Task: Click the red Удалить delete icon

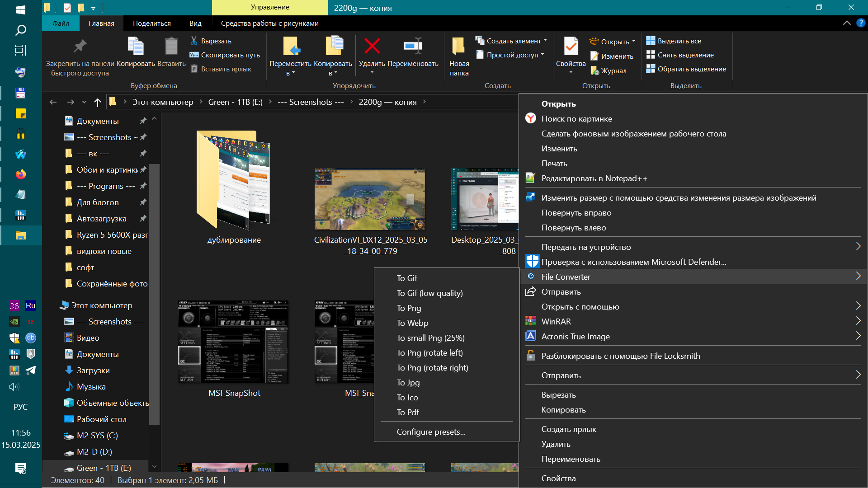Action: click(372, 46)
